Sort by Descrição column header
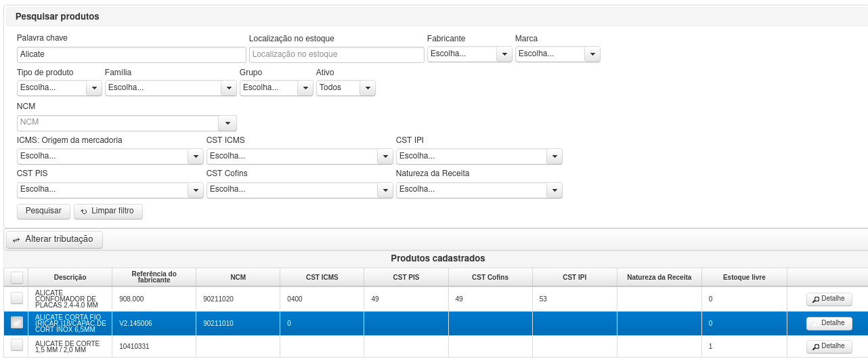868x359 pixels. click(x=70, y=277)
